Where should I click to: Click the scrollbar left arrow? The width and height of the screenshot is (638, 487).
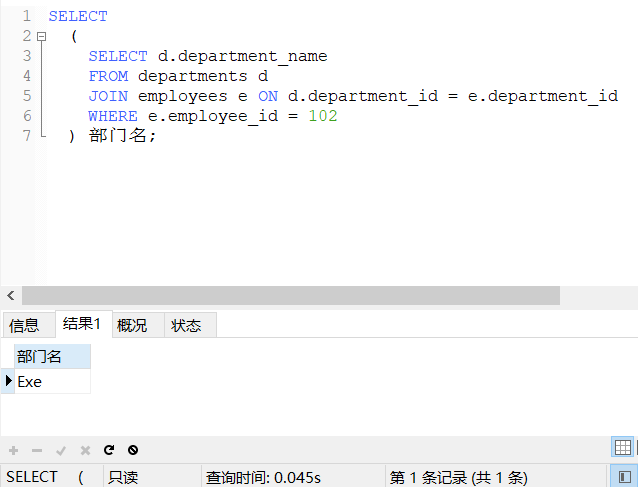11,296
